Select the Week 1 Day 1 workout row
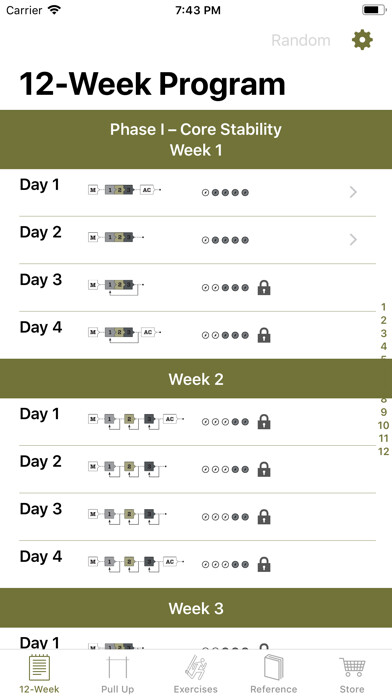The width and height of the screenshot is (392, 696). pos(196,193)
